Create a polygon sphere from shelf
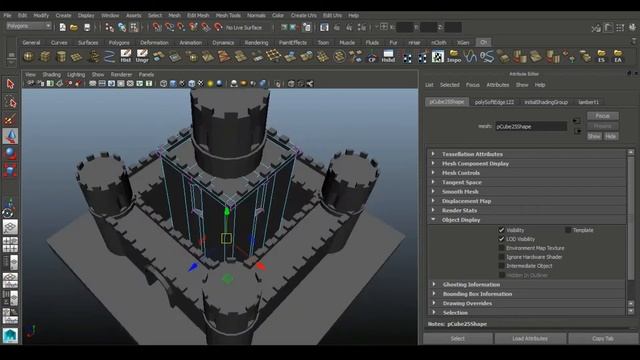 pyautogui.click(x=28, y=56)
